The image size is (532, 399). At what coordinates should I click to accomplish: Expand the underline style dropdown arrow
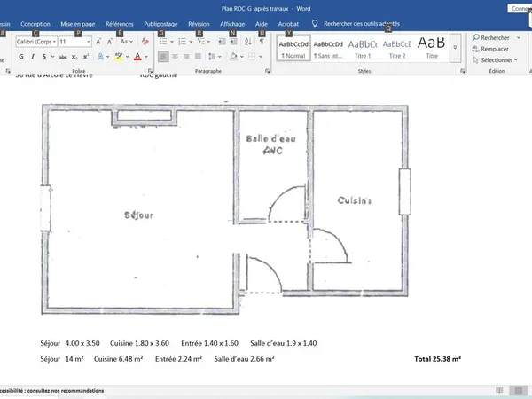point(52,57)
